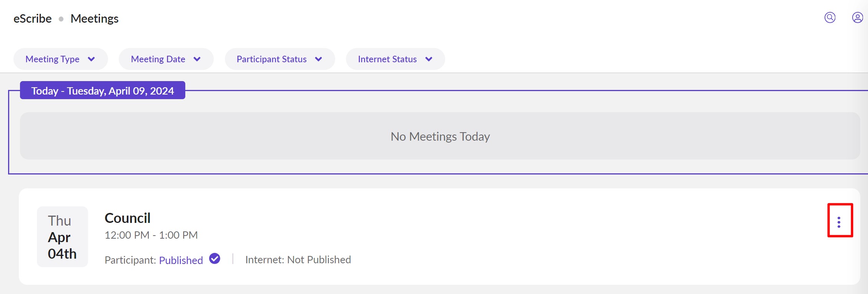Expand the Participant Status filter dropdown
Viewport: 868px width, 294px height.
(x=279, y=59)
